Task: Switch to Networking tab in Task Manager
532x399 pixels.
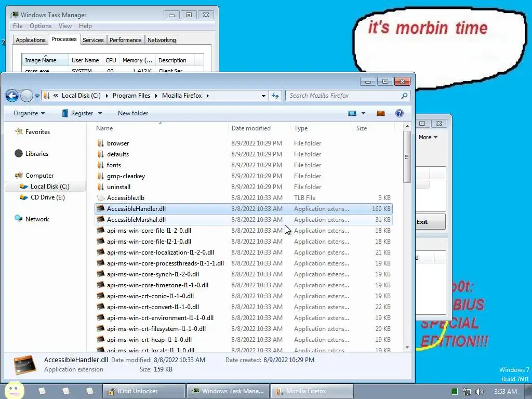Action: pyautogui.click(x=162, y=40)
